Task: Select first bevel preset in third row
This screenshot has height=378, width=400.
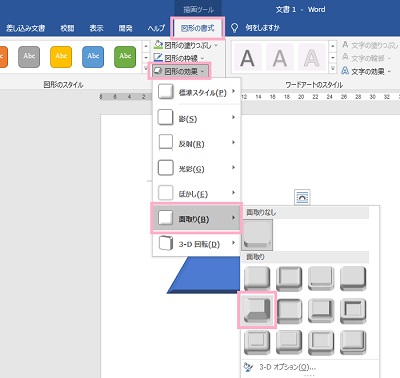Action: pyautogui.click(x=257, y=343)
